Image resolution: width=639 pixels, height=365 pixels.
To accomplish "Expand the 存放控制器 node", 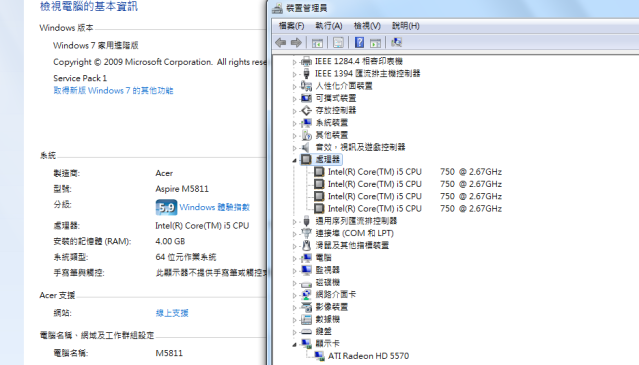I will pos(294,111).
